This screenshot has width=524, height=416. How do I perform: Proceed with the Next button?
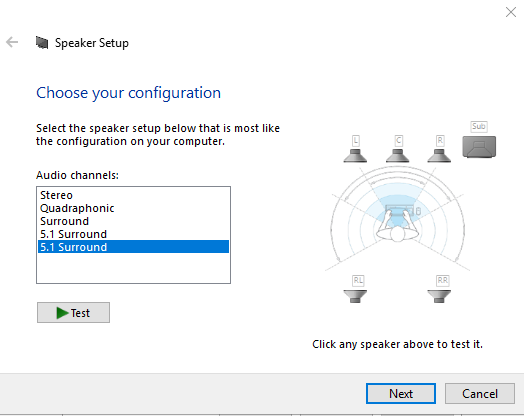click(x=401, y=393)
